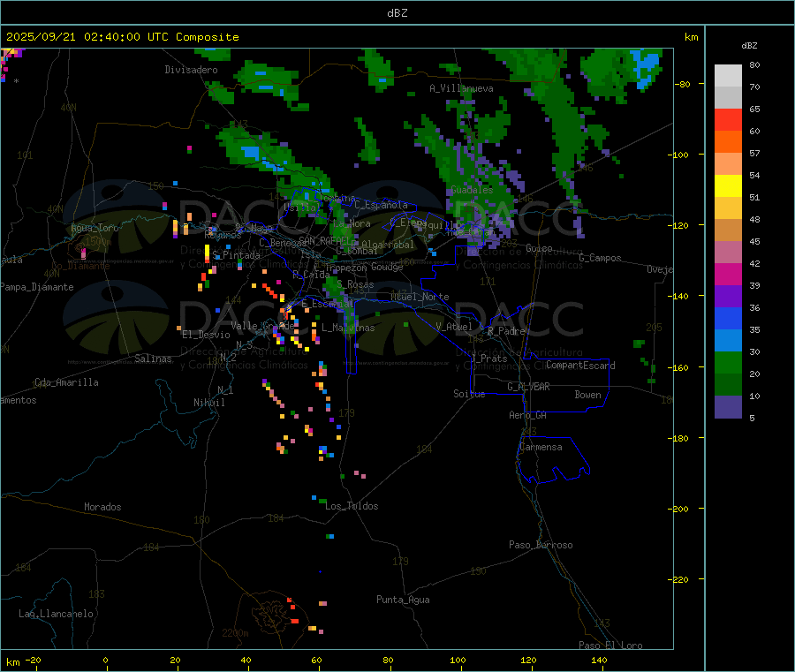Click the Aero_GA map label
Viewport: 795px width, 672px height.
tap(528, 415)
